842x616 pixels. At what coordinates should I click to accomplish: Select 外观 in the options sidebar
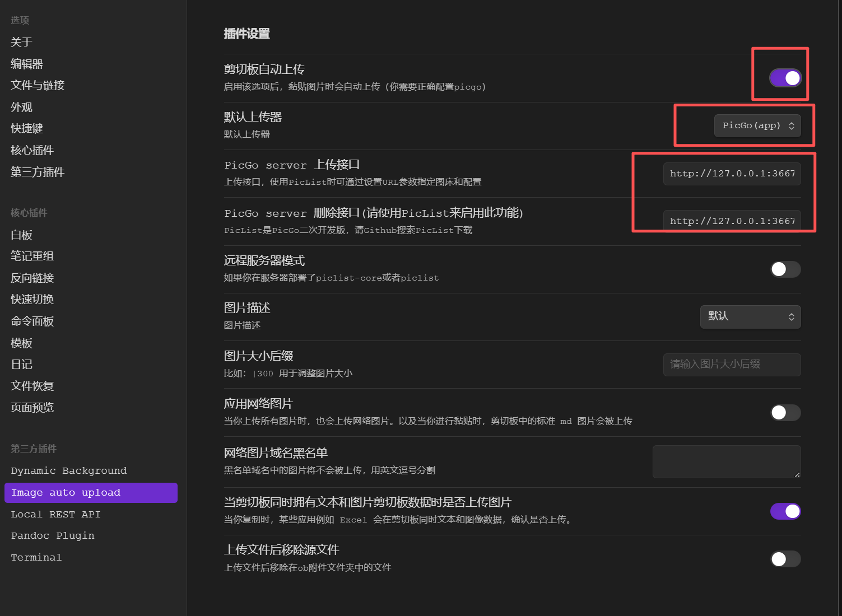click(x=21, y=107)
